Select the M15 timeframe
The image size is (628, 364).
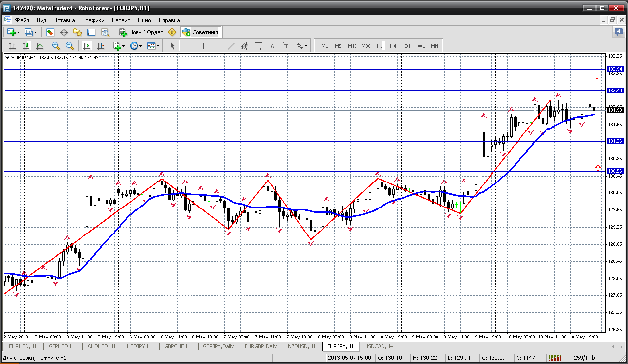coord(352,46)
